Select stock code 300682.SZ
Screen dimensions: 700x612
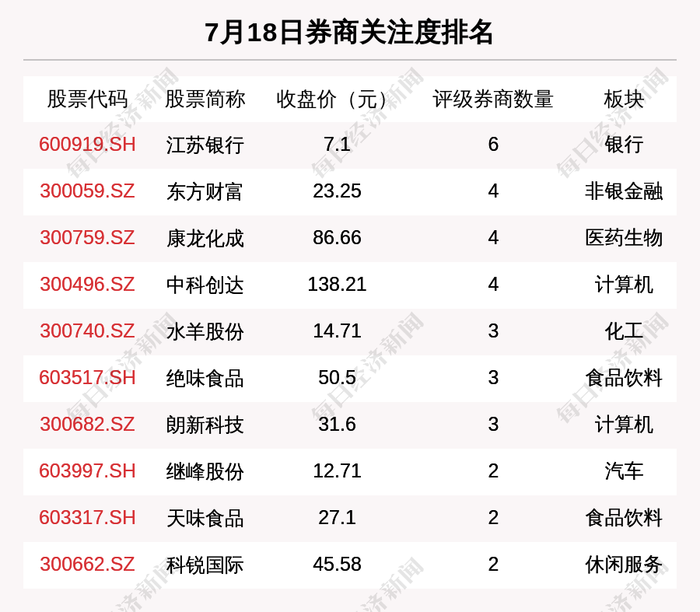[x=87, y=425]
